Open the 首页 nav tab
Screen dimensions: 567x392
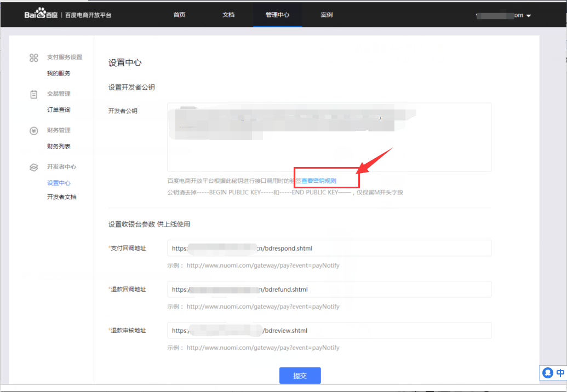point(179,15)
